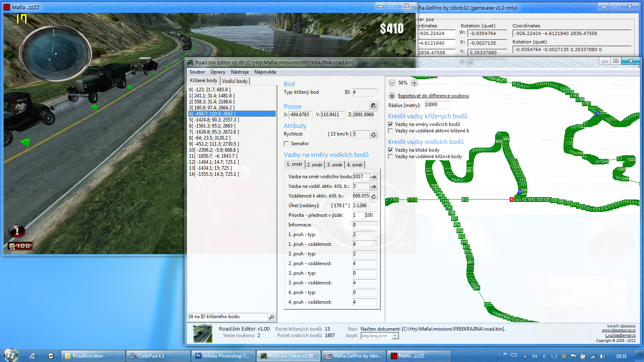The image size is (644, 362).
Task: Click the Action Center flag tray icon
Action: [573, 356]
